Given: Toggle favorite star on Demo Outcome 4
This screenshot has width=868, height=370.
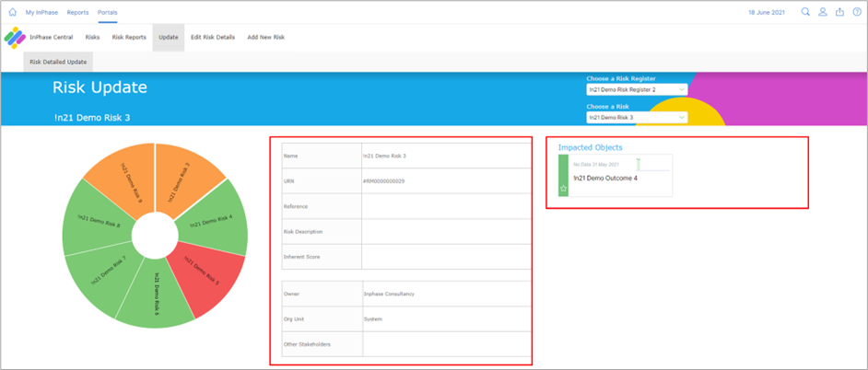Looking at the screenshot, I should (x=564, y=189).
